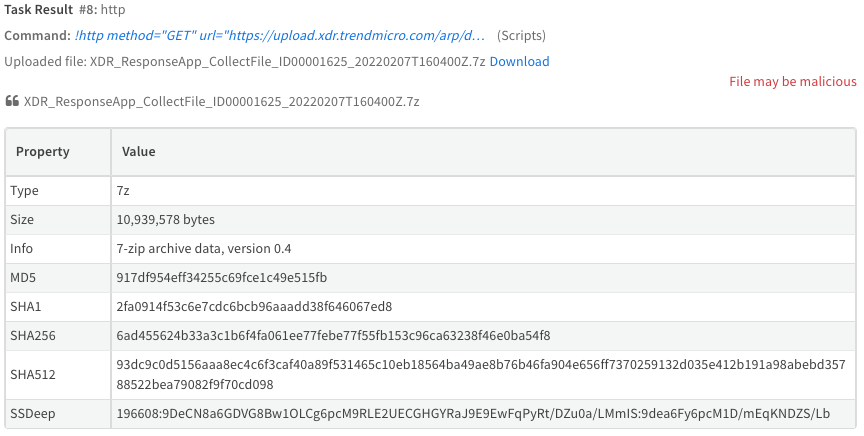Click the SHA256 property label

[32, 335]
